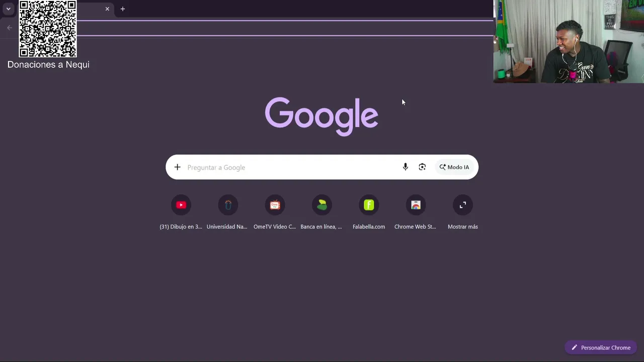Close the current browser tab
Viewport: 644px width, 362px height.
click(107, 9)
